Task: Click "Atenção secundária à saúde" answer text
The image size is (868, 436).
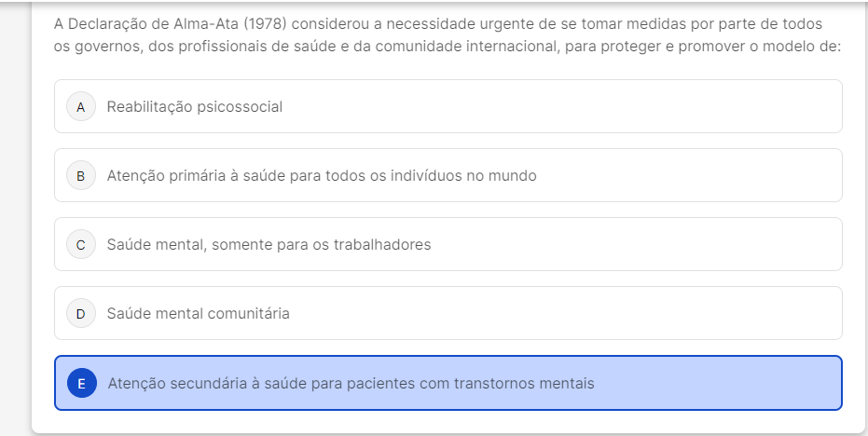Action: click(x=200, y=383)
